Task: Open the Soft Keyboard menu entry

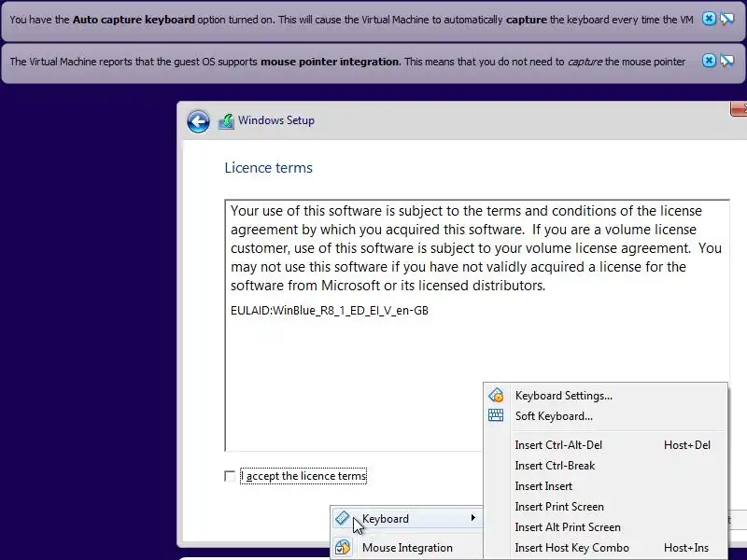Action: click(605, 416)
